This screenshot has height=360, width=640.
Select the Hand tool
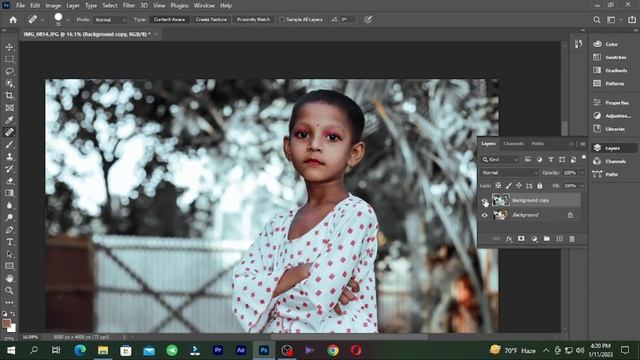[x=9, y=278]
